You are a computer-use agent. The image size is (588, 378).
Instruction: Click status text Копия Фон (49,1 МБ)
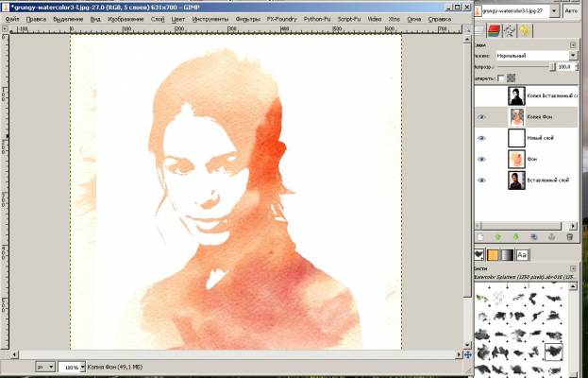115,367
